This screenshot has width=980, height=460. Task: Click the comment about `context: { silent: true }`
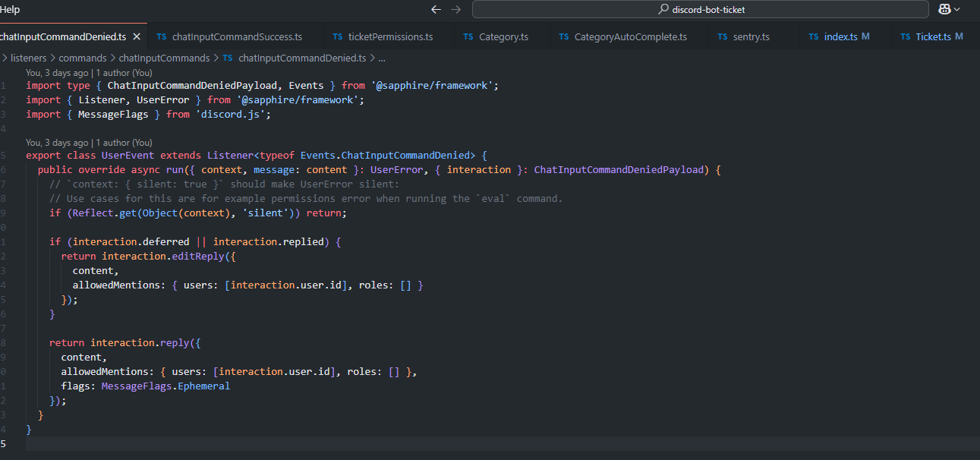(x=224, y=184)
